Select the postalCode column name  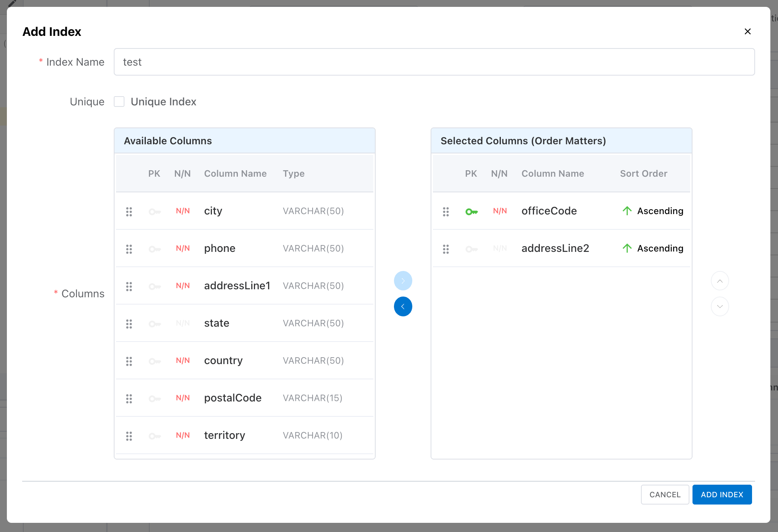click(233, 398)
